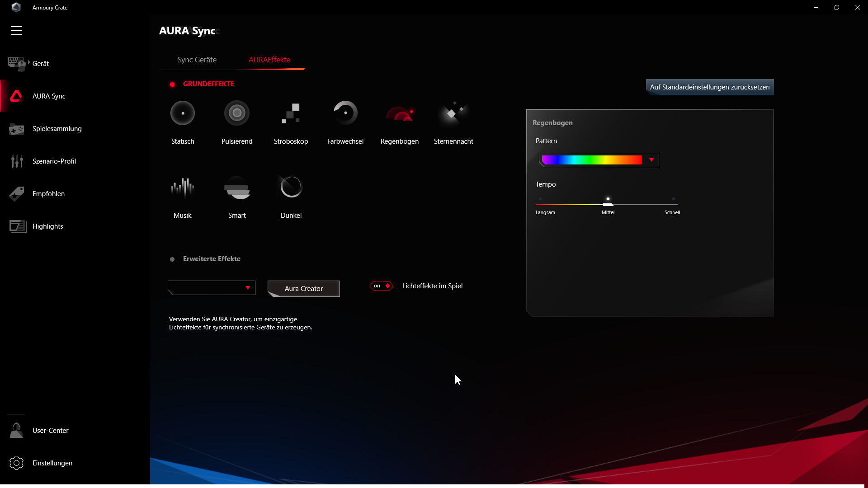Expand the advanced effects dropdown list
This screenshot has height=488, width=868.
click(247, 288)
